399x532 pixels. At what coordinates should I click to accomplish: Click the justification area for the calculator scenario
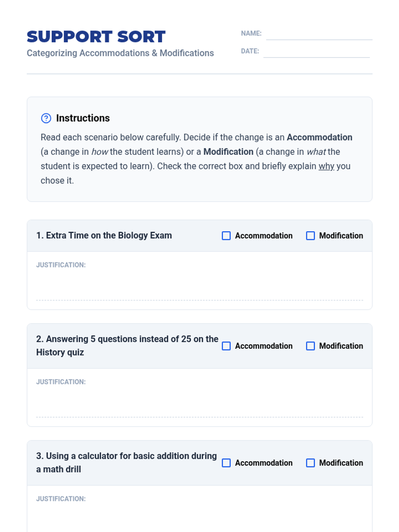pos(199,517)
